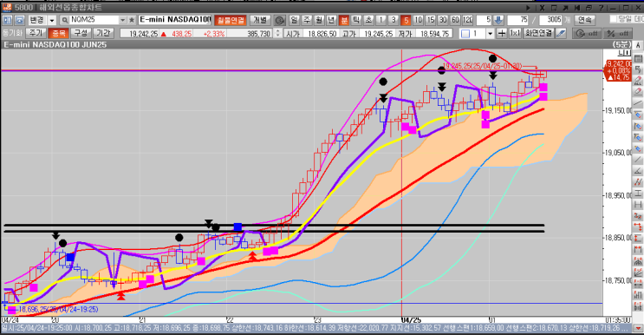Choose the 1 minute interval button
This screenshot has height=335, width=644.
[x=381, y=20]
